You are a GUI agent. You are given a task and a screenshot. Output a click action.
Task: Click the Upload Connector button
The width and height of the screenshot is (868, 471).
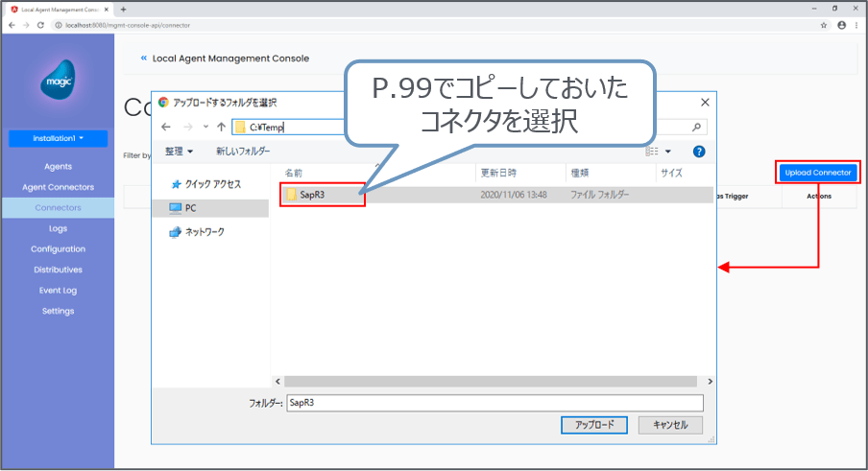[817, 173]
